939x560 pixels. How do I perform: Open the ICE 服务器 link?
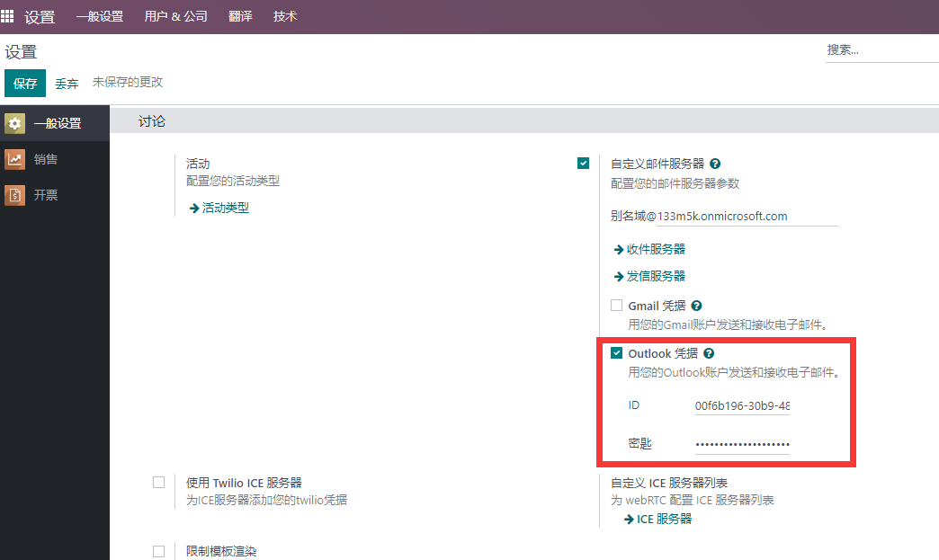pyautogui.click(x=658, y=519)
